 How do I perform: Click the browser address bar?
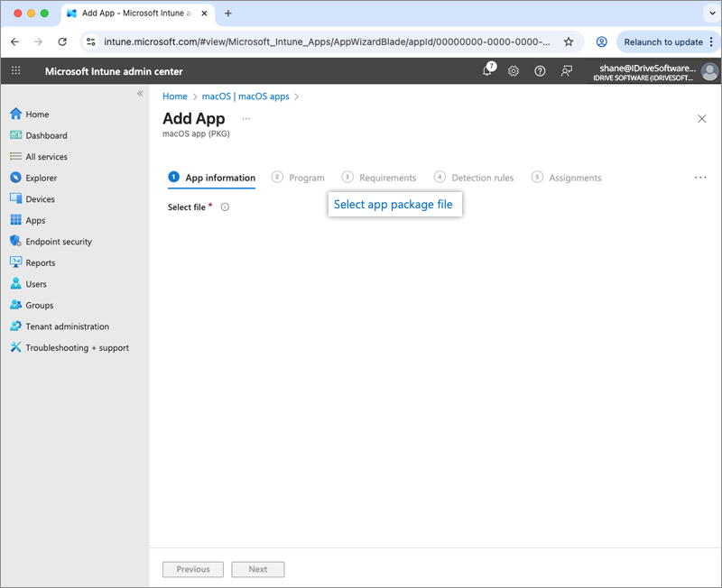(x=325, y=41)
